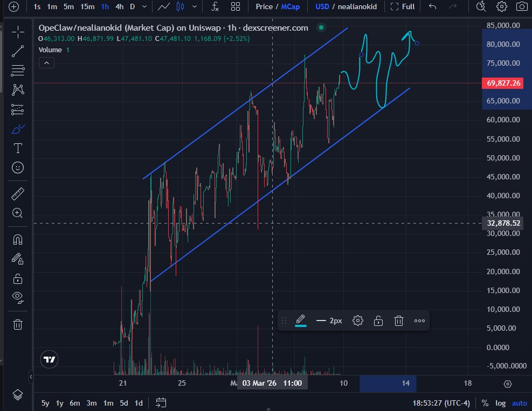Collapse the indicator legend chevron
The image size is (532, 411).
[47, 62]
